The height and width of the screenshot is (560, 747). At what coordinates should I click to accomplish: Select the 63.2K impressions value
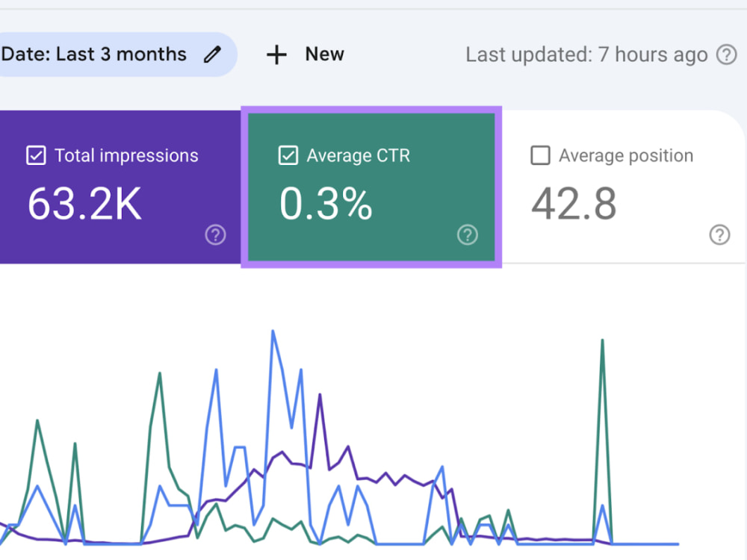85,204
